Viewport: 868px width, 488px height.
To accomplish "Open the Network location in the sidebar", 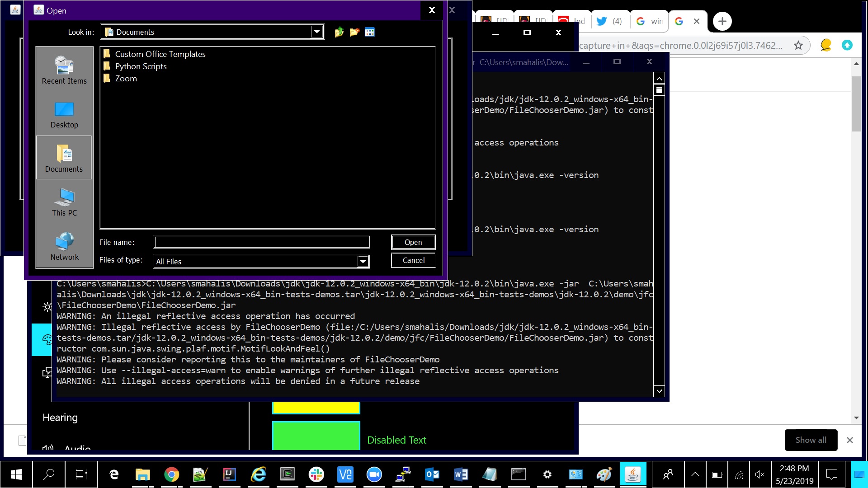I will click(64, 247).
